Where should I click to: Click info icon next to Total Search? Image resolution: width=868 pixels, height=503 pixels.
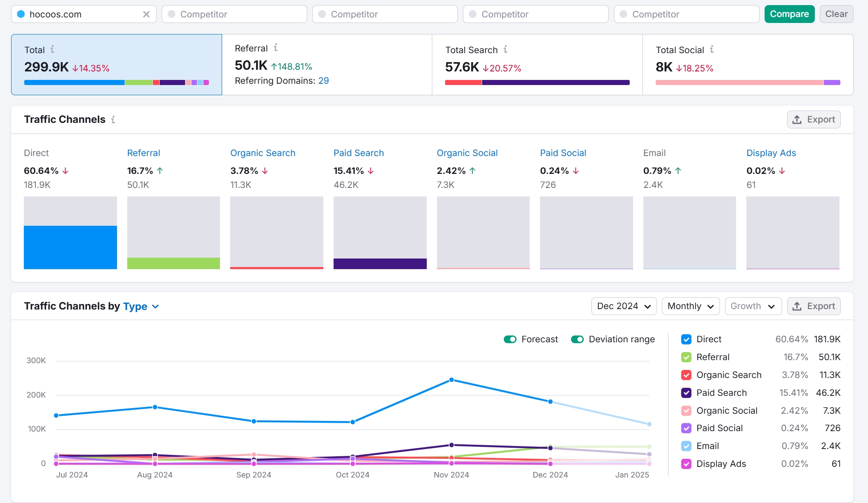coord(505,49)
